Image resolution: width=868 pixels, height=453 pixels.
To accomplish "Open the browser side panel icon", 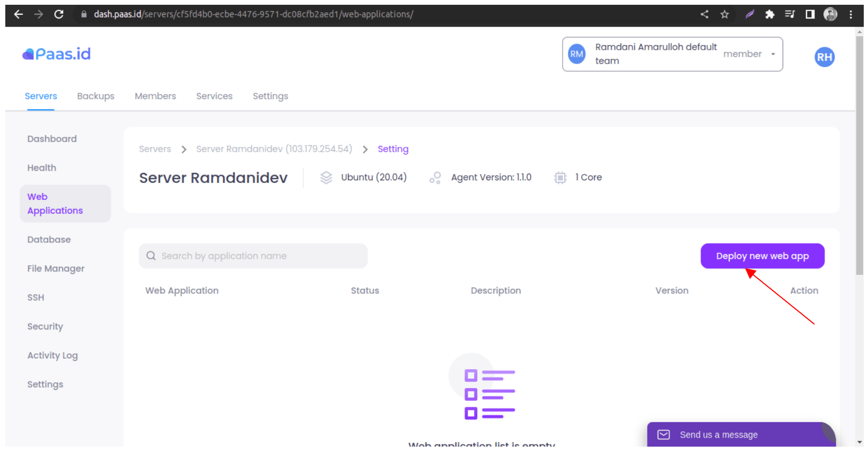I will [x=810, y=14].
